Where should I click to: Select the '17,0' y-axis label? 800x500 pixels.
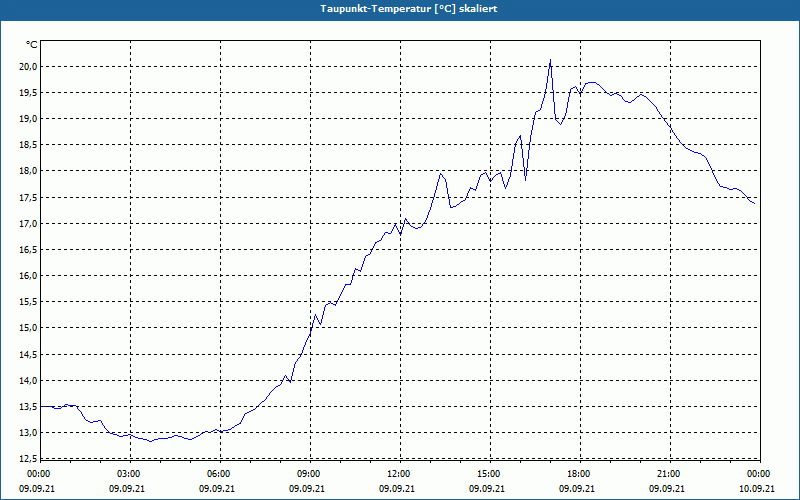pos(29,223)
